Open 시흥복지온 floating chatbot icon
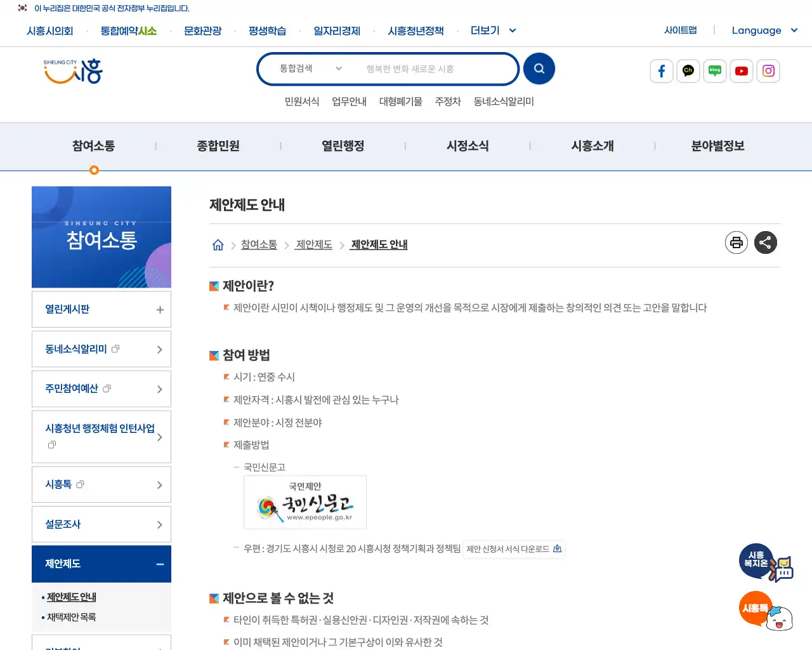The image size is (812, 650). 766,563
